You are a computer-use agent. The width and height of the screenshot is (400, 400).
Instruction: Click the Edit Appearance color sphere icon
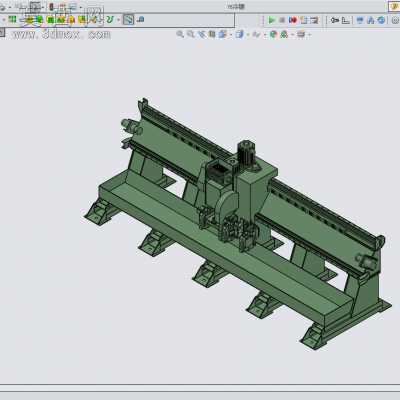pyautogui.click(x=273, y=34)
